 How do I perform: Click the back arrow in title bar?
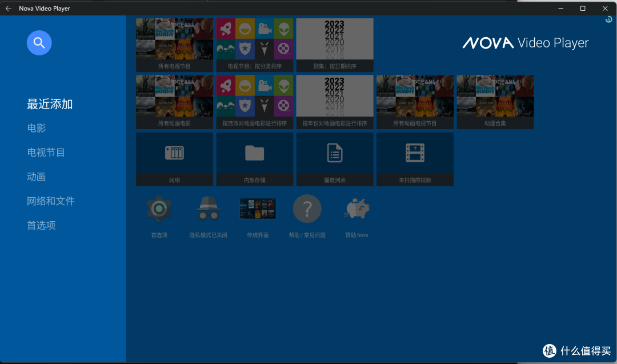pyautogui.click(x=9, y=9)
